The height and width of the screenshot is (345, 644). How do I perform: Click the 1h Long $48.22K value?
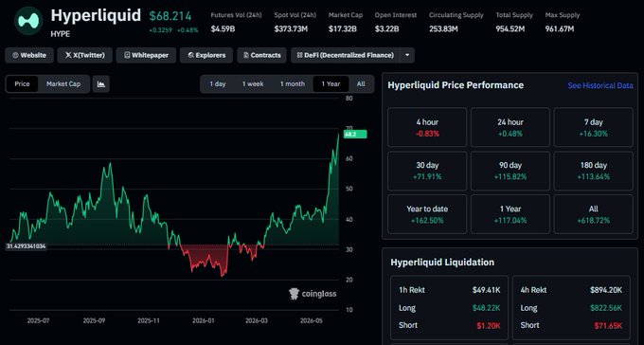point(487,308)
